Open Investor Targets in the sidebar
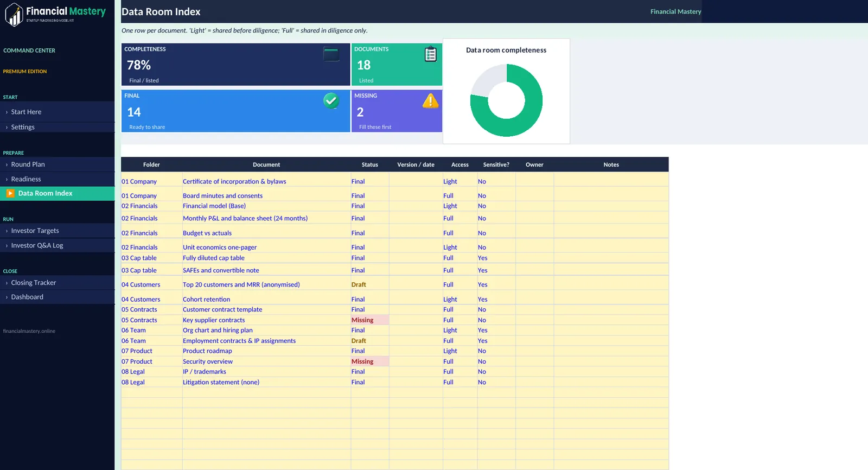Viewport: 868px width, 470px height. point(58,231)
